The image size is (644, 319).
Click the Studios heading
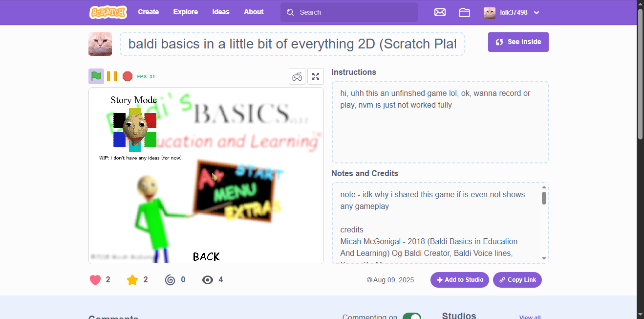click(459, 316)
